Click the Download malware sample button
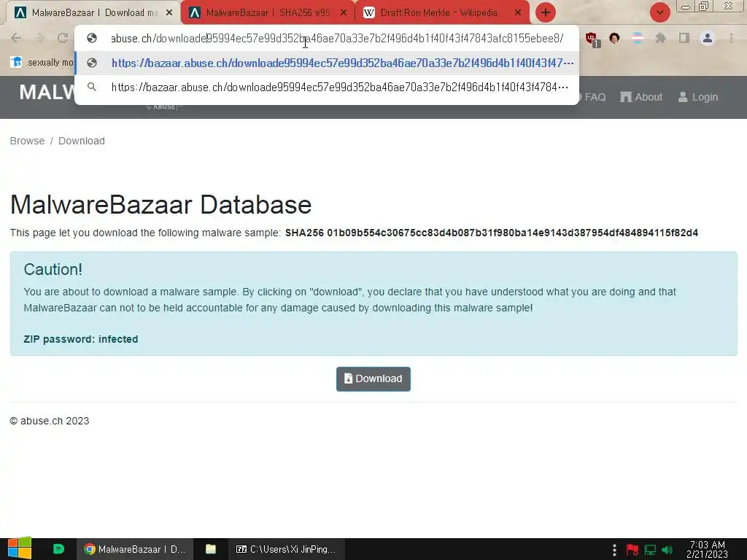 click(373, 379)
